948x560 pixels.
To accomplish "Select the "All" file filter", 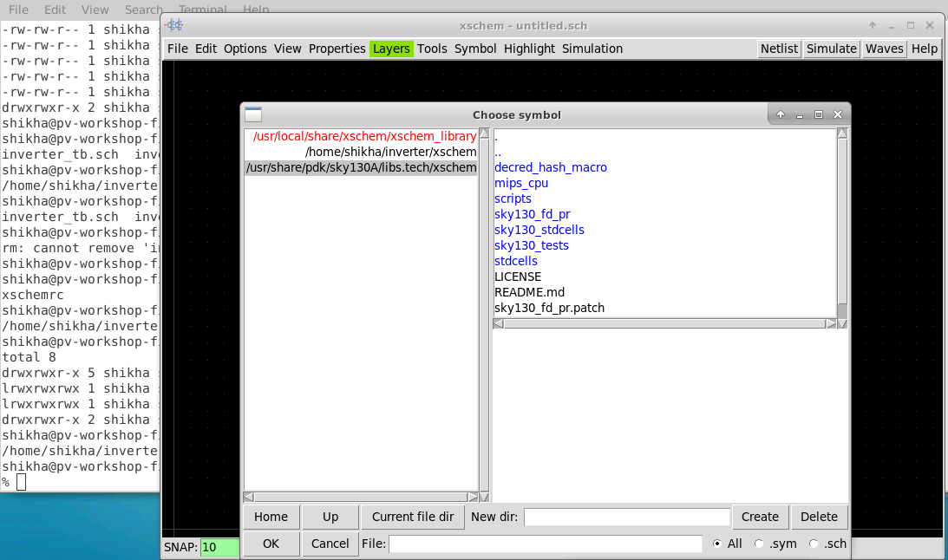I will pos(720,544).
